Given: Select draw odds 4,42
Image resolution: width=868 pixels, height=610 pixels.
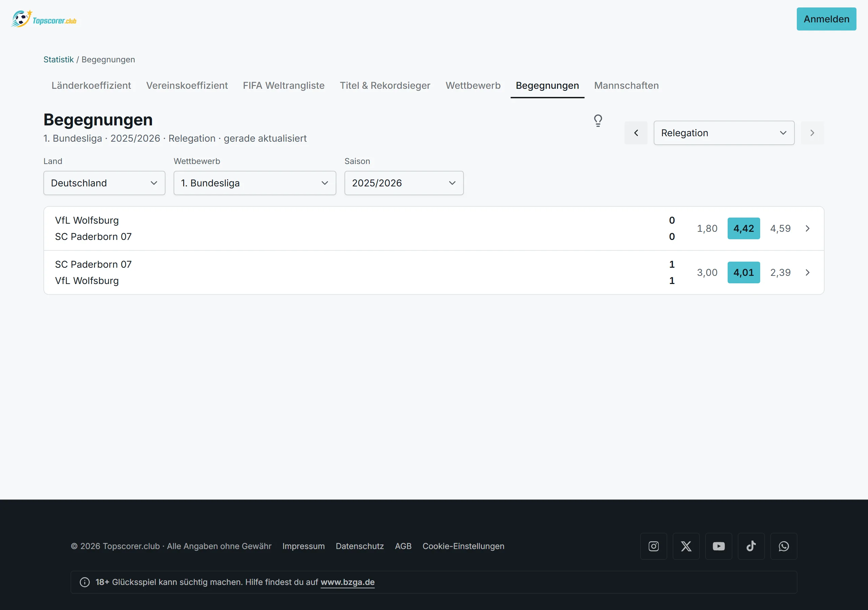Looking at the screenshot, I should coord(744,228).
